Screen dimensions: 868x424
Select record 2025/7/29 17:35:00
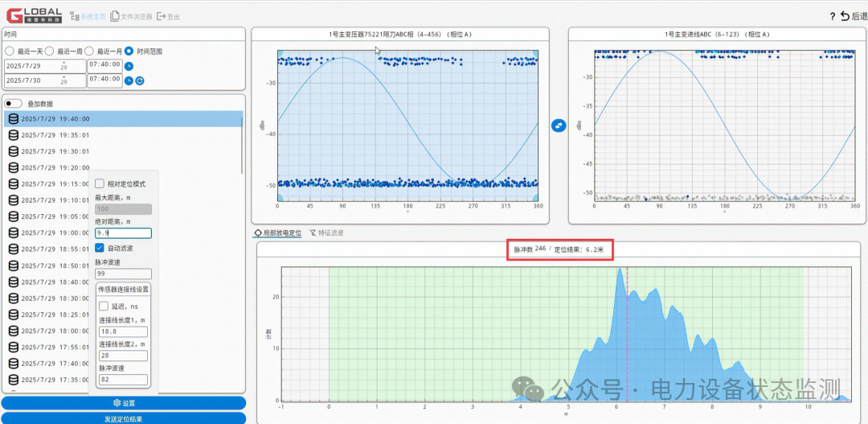[x=48, y=380]
